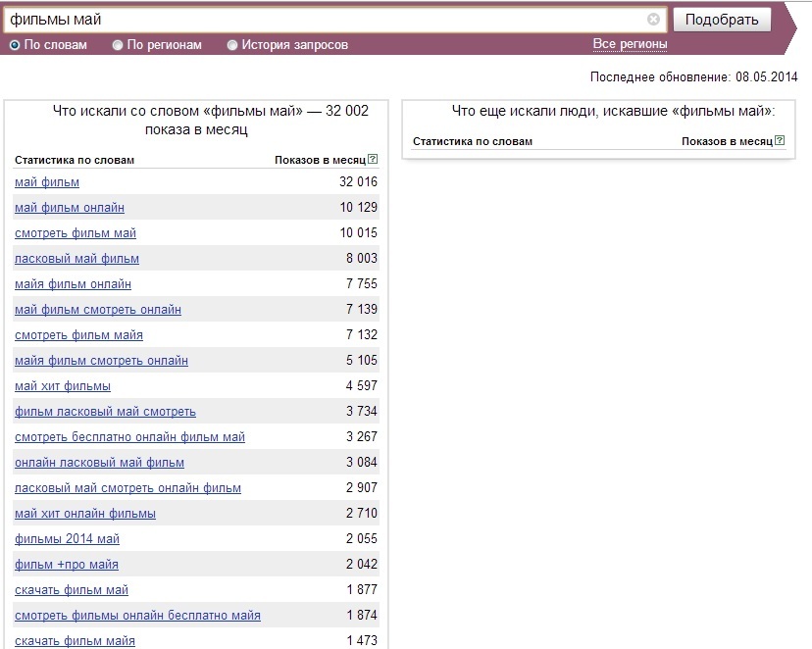
Task: Open the 'май фильм' keyword link
Action: point(47,182)
